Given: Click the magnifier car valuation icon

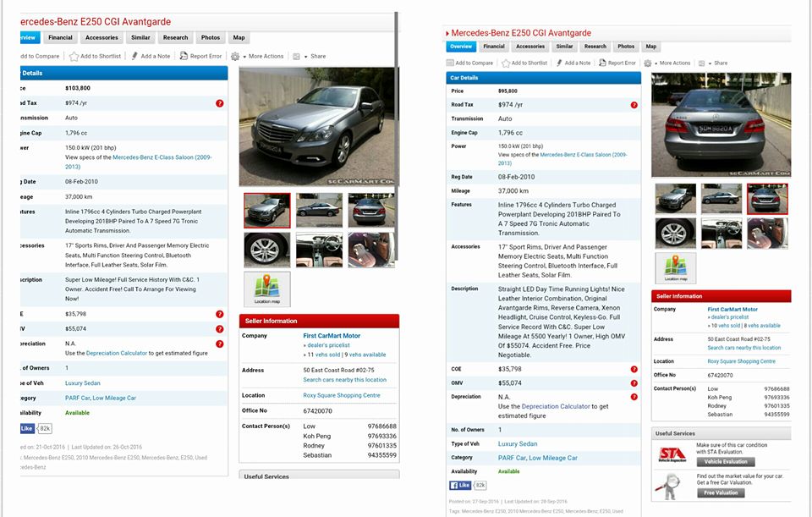Looking at the screenshot, I should [668, 487].
